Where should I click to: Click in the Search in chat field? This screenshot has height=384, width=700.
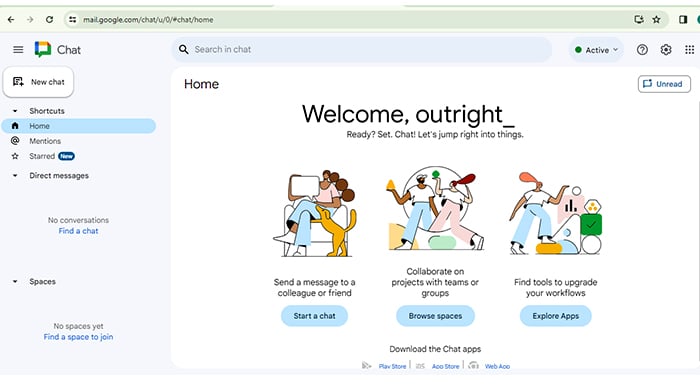[362, 50]
